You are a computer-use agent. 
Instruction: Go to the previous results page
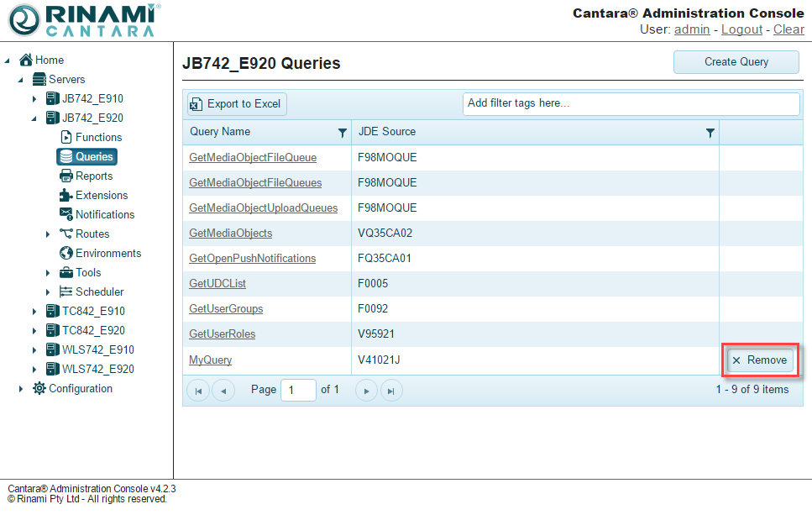(x=223, y=390)
